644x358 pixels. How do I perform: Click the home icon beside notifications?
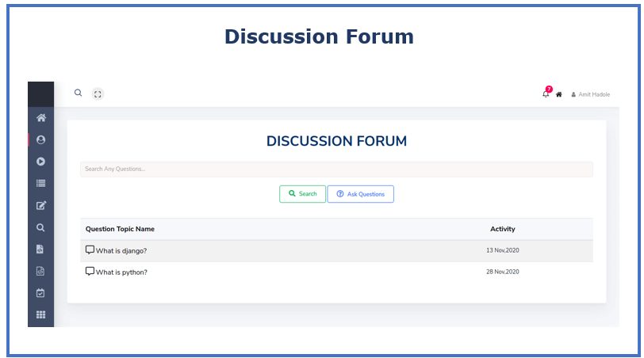click(x=558, y=95)
